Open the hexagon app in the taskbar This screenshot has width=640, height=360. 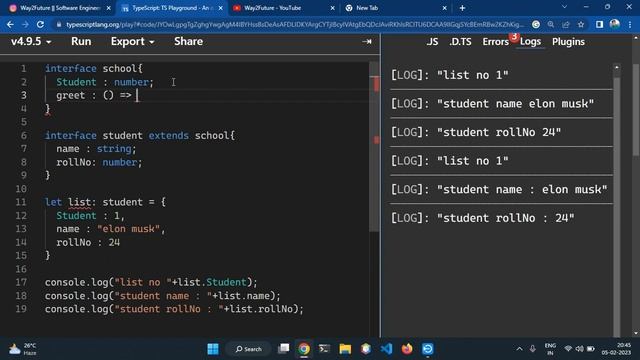tap(366, 349)
